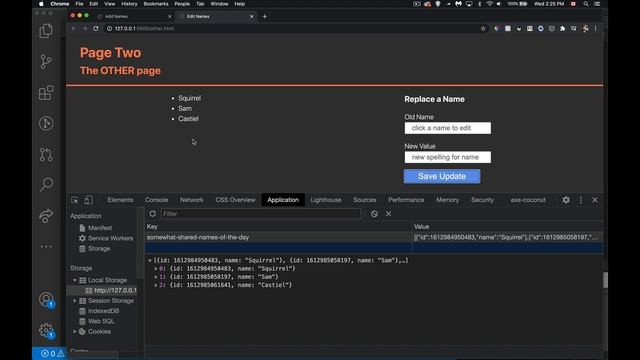Open Chrome History menu

(x=129, y=4)
